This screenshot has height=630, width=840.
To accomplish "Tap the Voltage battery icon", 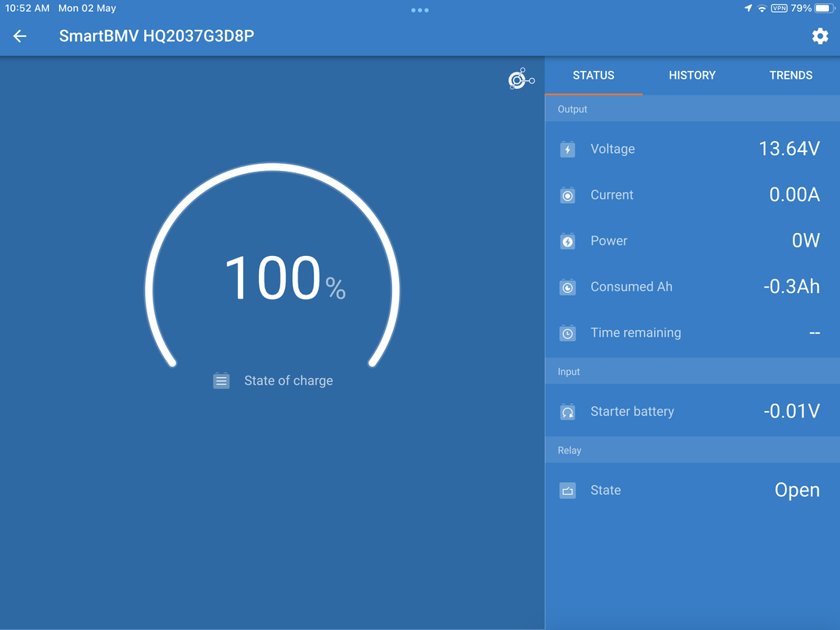I will coord(568,149).
